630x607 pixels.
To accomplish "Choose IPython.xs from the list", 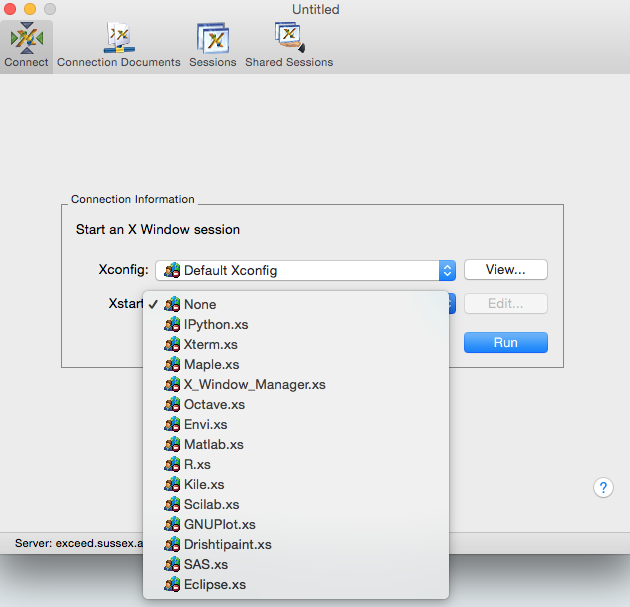I will 296,325.
